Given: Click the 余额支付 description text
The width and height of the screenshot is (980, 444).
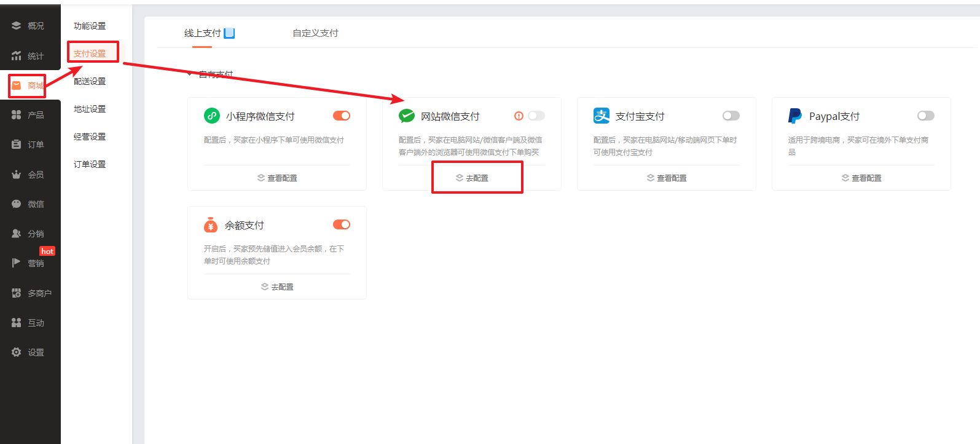Looking at the screenshot, I should [274, 255].
